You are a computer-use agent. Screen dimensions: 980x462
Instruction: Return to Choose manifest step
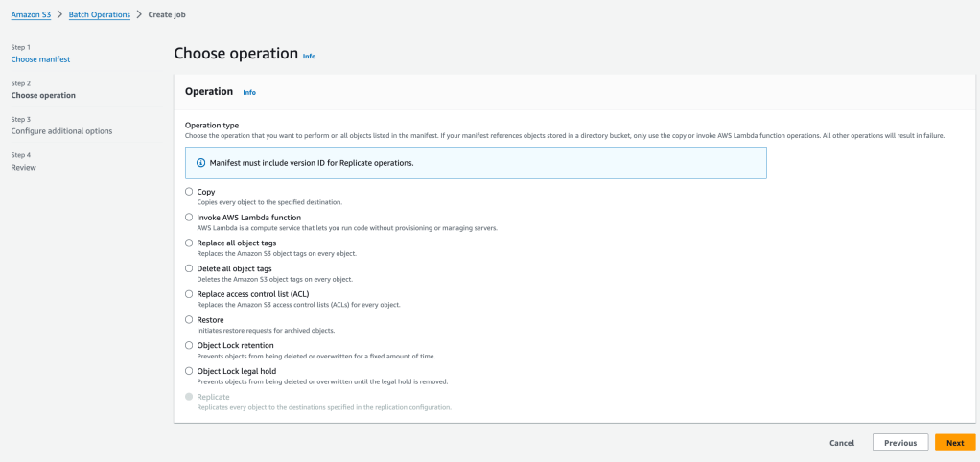pyautogui.click(x=40, y=59)
